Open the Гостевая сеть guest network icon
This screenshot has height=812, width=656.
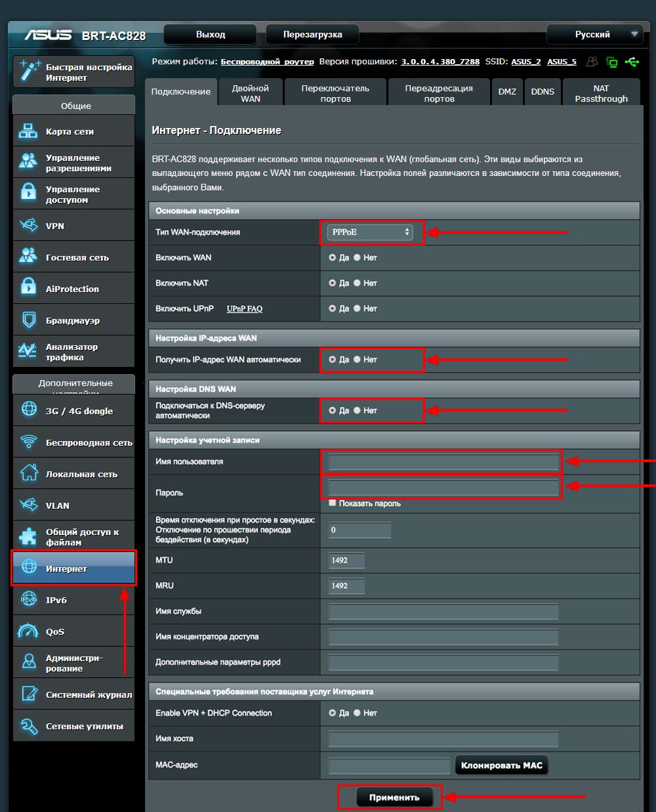point(28,257)
